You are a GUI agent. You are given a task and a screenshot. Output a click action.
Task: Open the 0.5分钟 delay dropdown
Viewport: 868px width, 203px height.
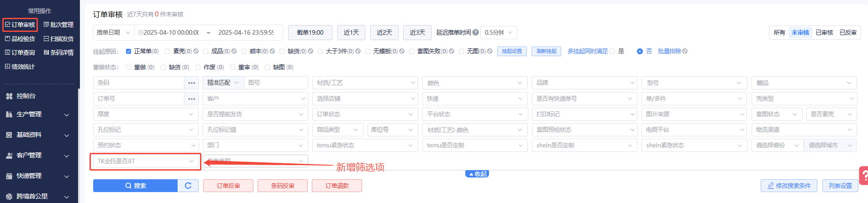[x=499, y=32]
